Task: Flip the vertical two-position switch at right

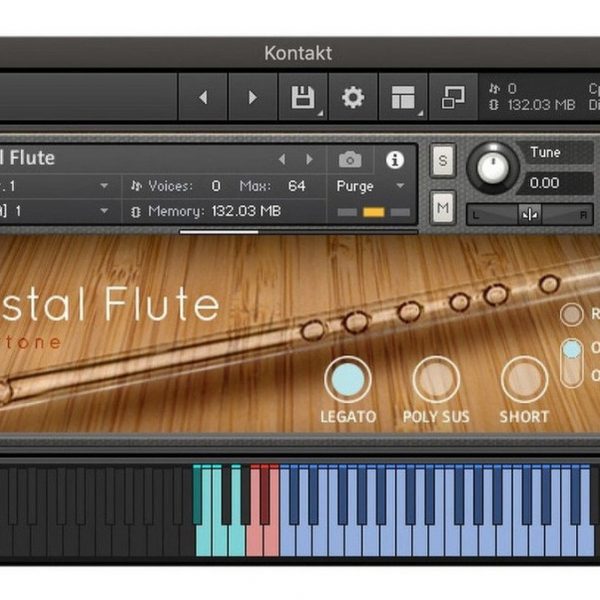Action: coord(572,363)
